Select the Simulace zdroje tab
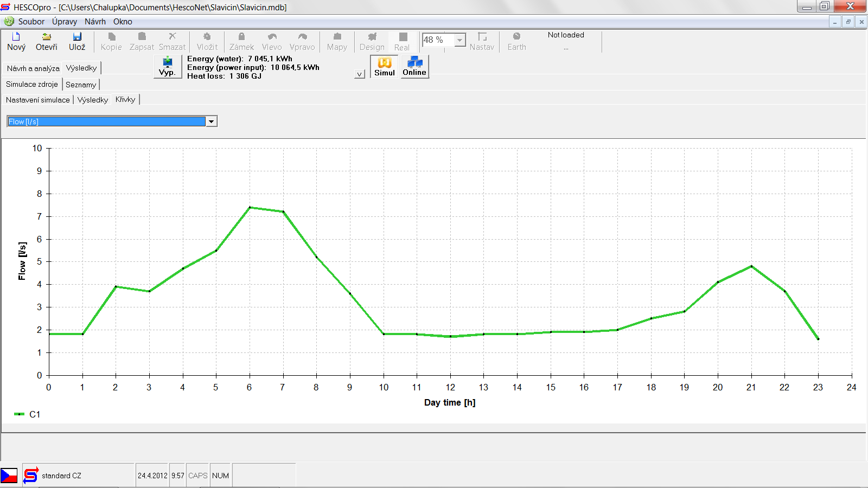This screenshot has width=868, height=488. (32, 84)
